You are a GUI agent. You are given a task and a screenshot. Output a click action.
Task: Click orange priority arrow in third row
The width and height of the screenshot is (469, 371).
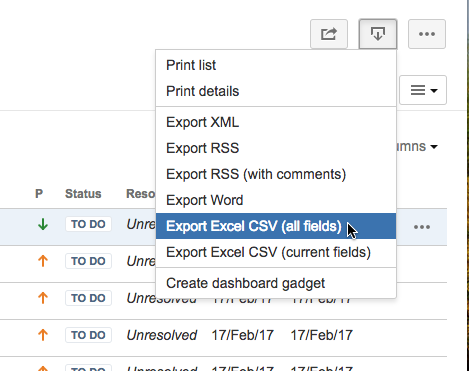[43, 298]
